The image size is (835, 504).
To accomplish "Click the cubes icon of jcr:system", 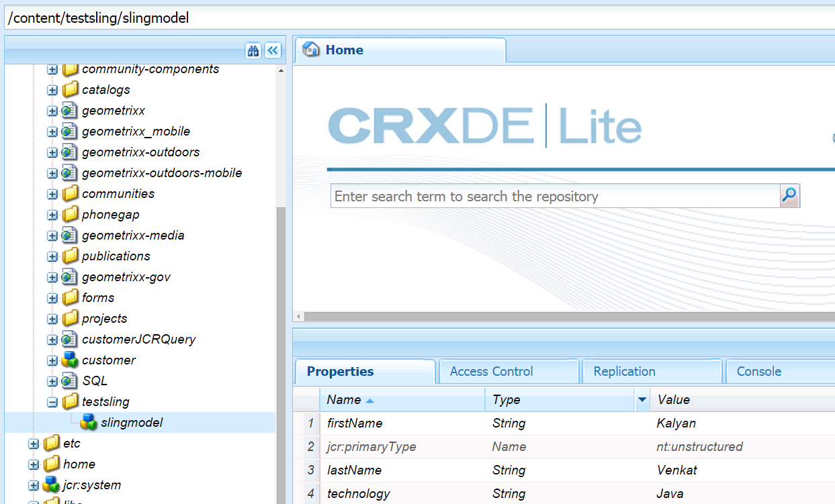I will pyautogui.click(x=51, y=485).
